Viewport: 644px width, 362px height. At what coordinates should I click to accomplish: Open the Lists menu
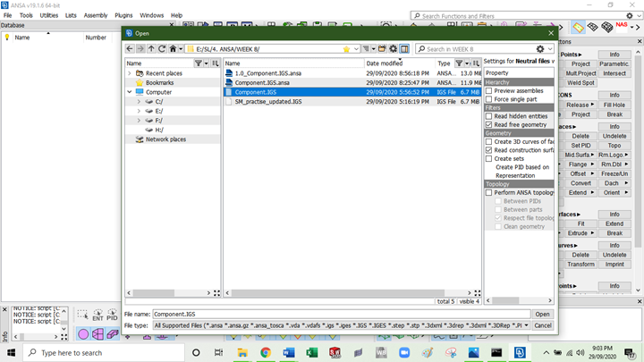[x=71, y=15]
